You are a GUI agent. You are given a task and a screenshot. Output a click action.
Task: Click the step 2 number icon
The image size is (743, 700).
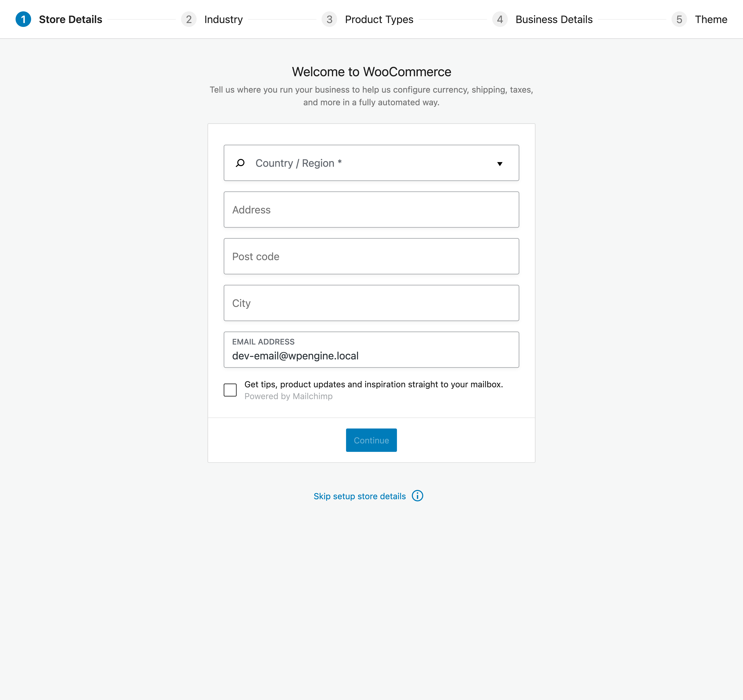189,19
